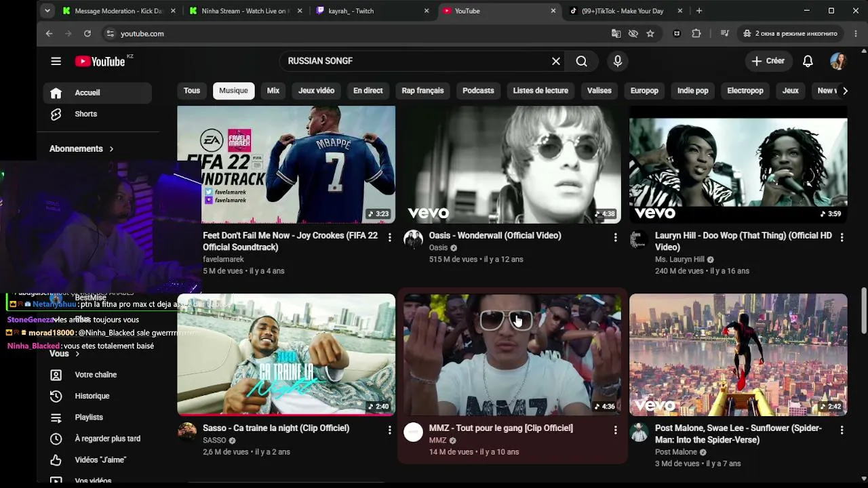The height and width of the screenshot is (488, 868).
Task: Bookmark this page with the star icon
Action: point(650,33)
